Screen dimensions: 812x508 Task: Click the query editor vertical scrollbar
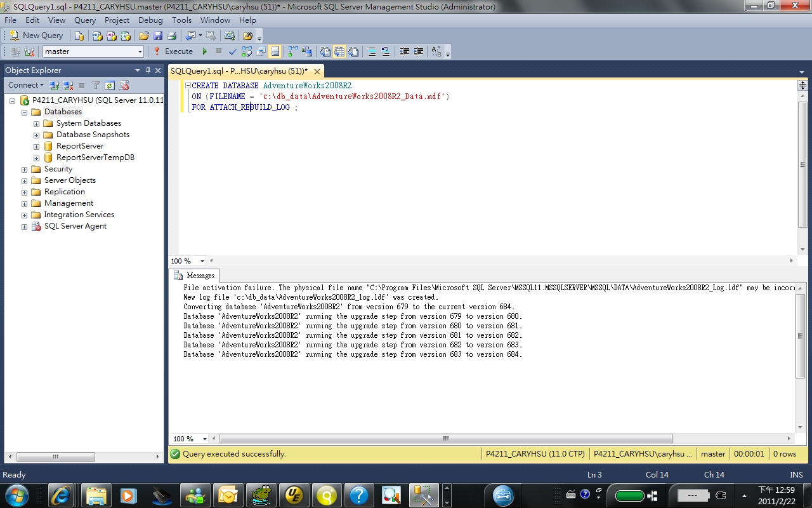click(x=802, y=164)
